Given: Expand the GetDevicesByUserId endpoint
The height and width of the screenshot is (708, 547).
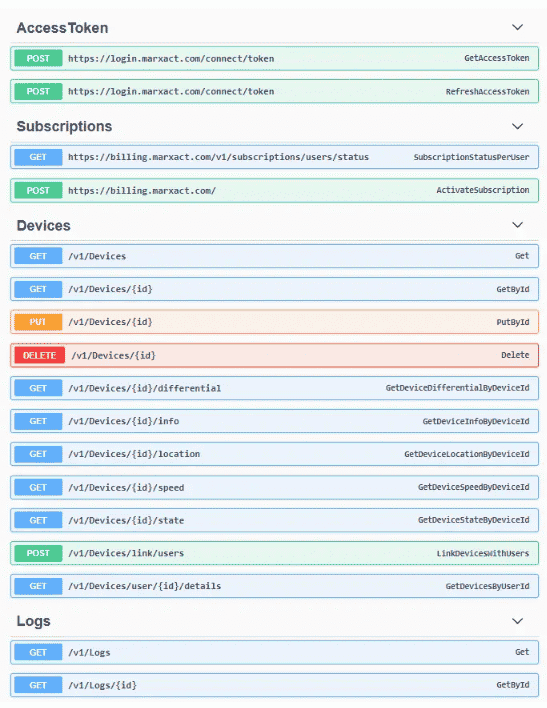Looking at the screenshot, I should [x=274, y=586].
